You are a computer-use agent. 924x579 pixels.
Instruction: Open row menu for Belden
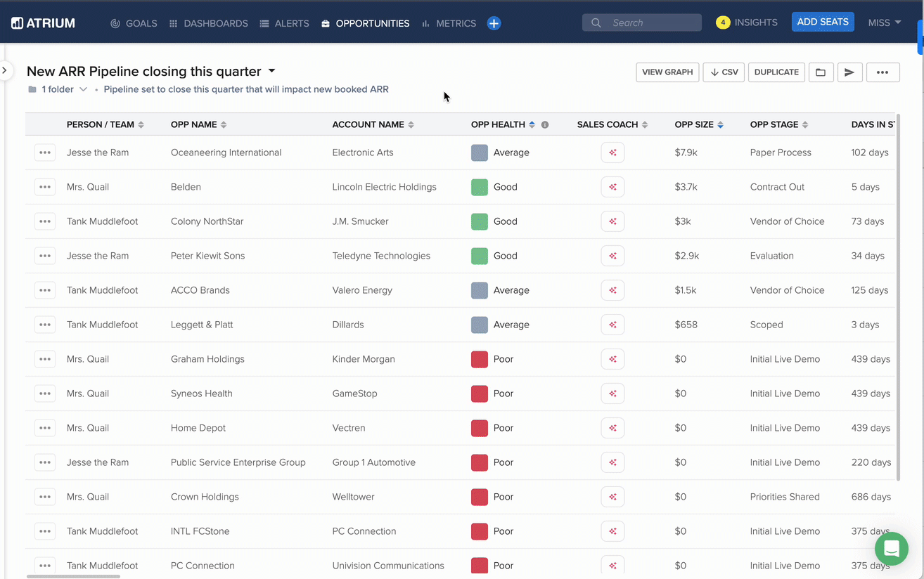45,187
